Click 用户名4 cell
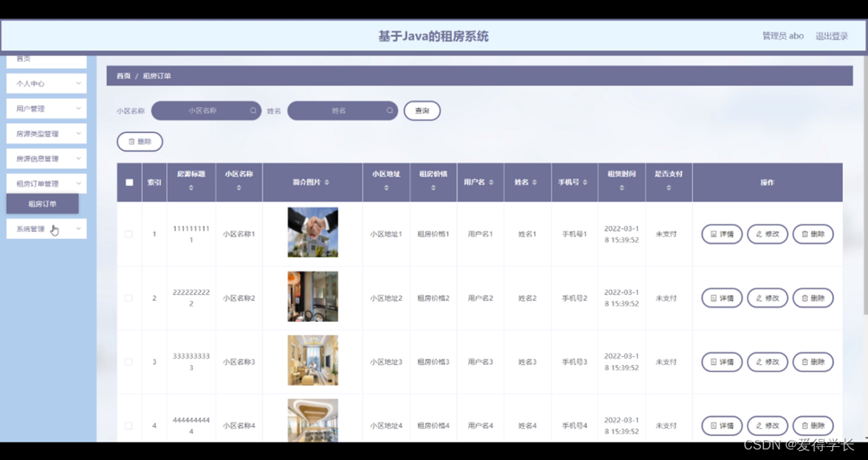868x460 pixels. [480, 426]
